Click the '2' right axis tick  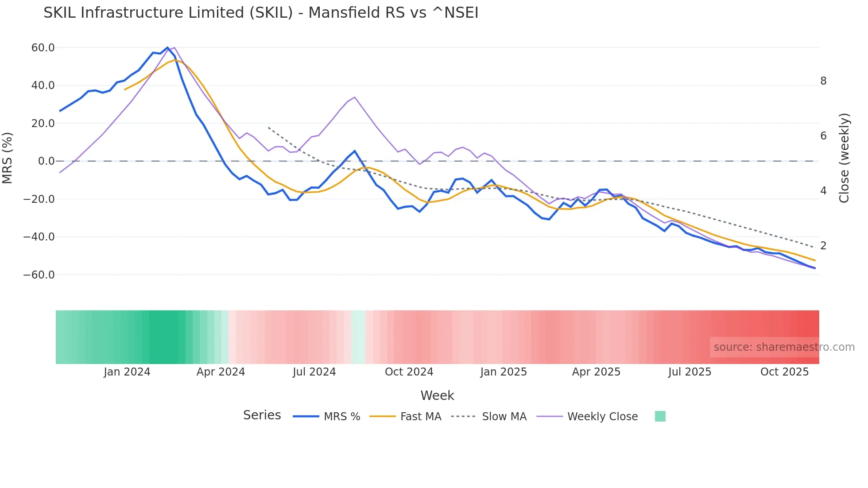coord(823,246)
